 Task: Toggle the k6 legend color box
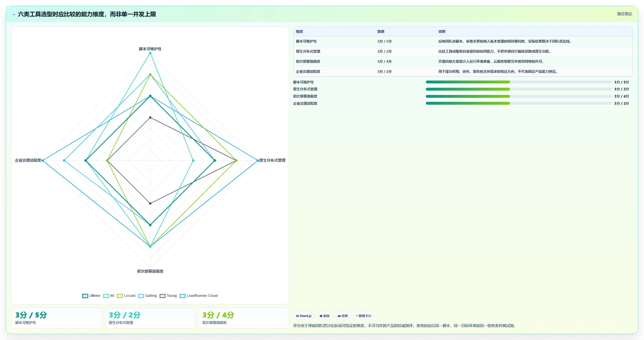106,296
